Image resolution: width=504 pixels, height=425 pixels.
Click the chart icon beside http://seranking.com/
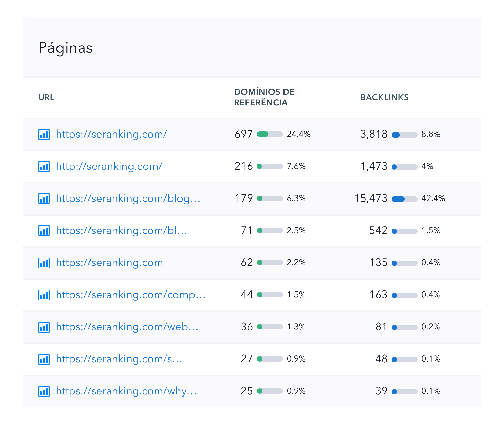coord(44,167)
